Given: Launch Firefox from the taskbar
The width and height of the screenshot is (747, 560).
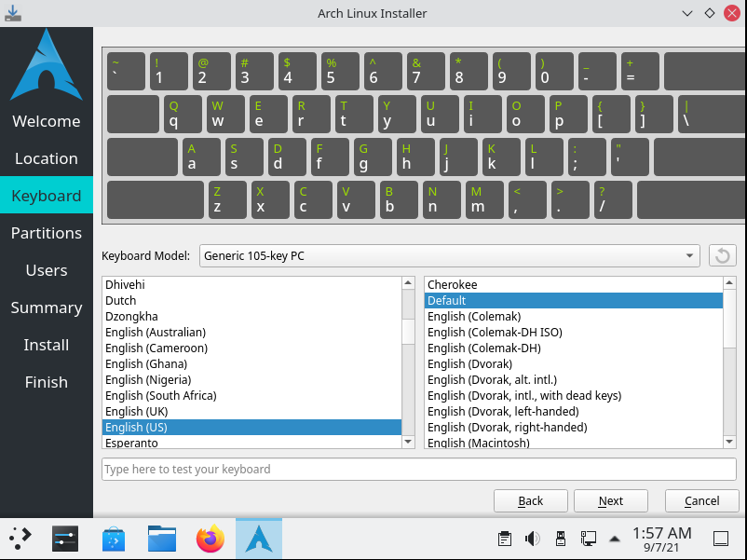Looking at the screenshot, I should point(211,539).
